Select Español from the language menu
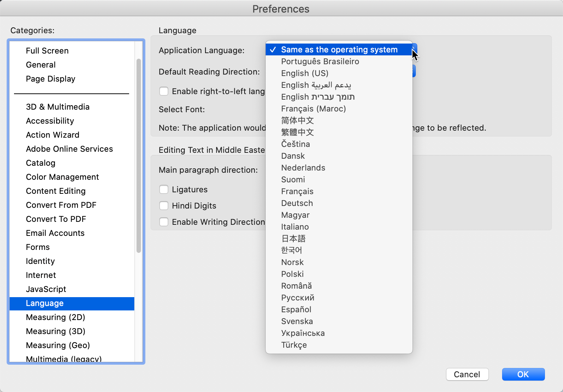The width and height of the screenshot is (563, 392). pyautogui.click(x=296, y=309)
